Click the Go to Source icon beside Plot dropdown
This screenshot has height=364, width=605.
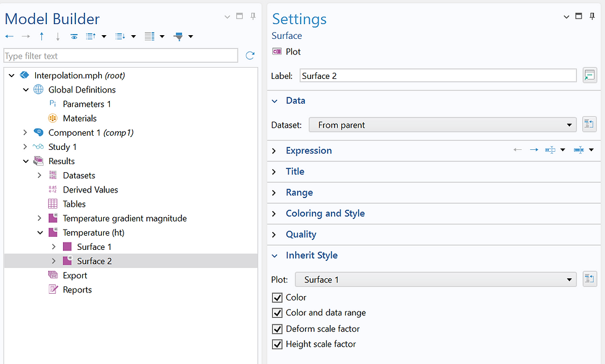click(x=589, y=278)
